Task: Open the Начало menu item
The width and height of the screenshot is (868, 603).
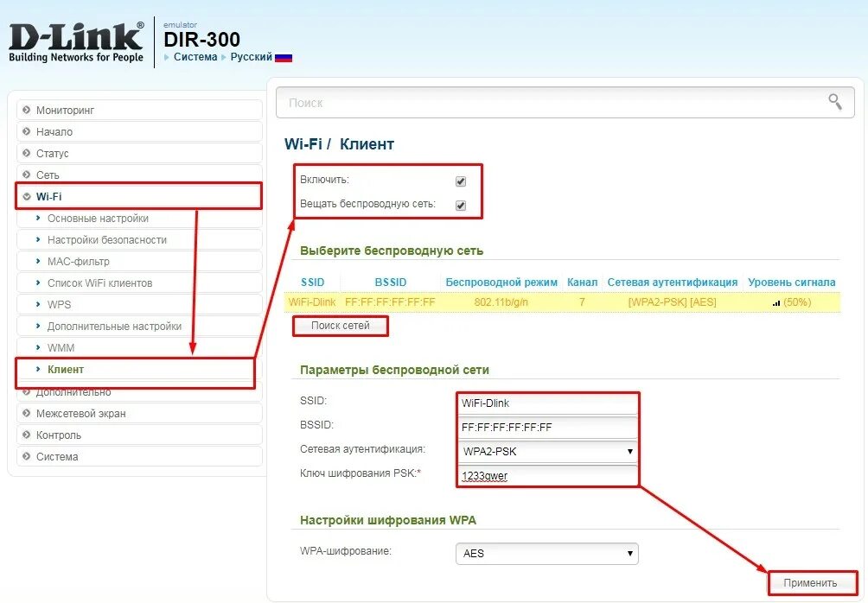Action: pos(139,131)
